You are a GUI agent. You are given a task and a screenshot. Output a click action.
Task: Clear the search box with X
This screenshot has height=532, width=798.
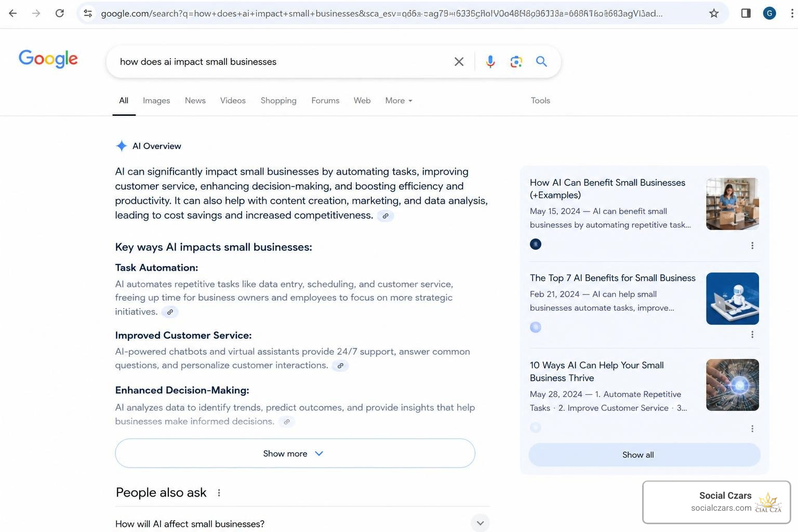[459, 62]
